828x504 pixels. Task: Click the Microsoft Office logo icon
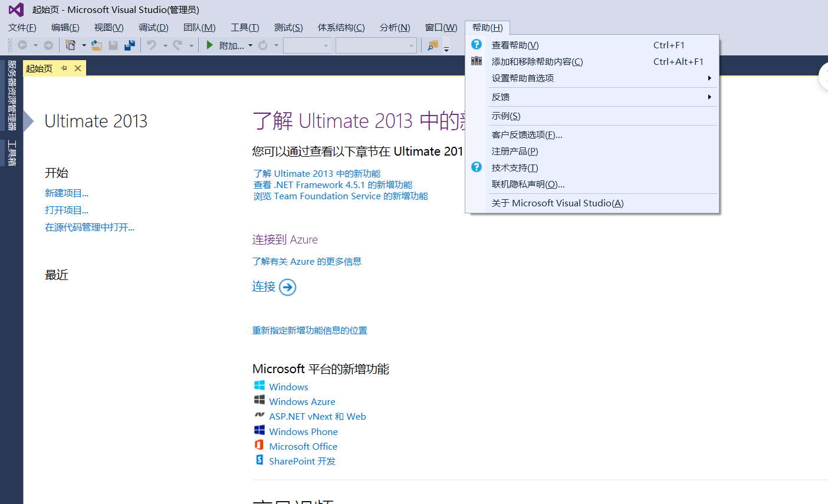259,445
